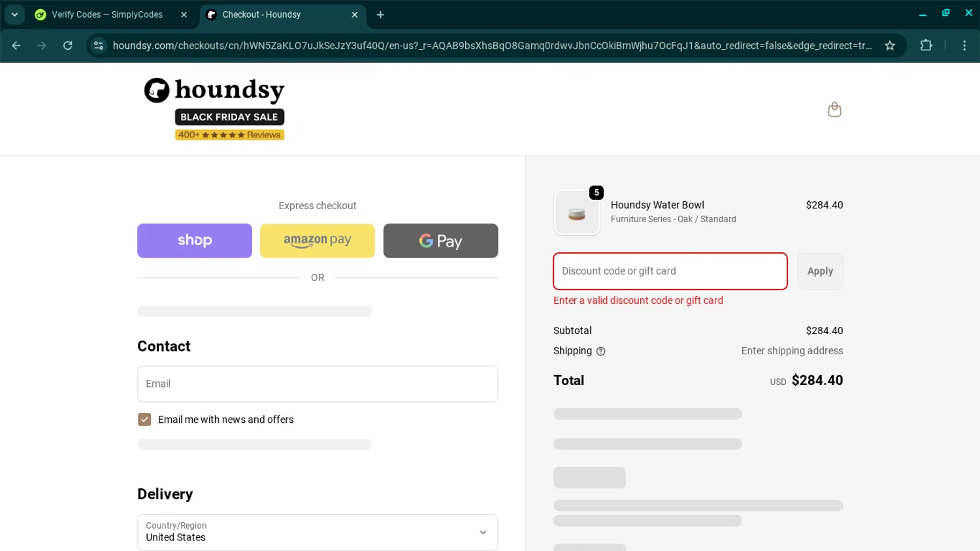980x551 pixels.
Task: Open the tab search dropdown arrow
Action: tap(14, 14)
